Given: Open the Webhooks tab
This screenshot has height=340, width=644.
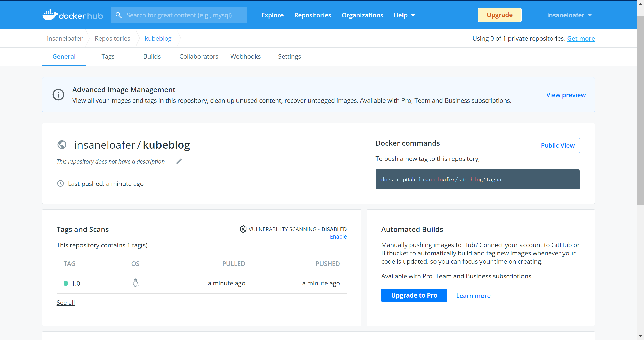Looking at the screenshot, I should click(x=246, y=56).
